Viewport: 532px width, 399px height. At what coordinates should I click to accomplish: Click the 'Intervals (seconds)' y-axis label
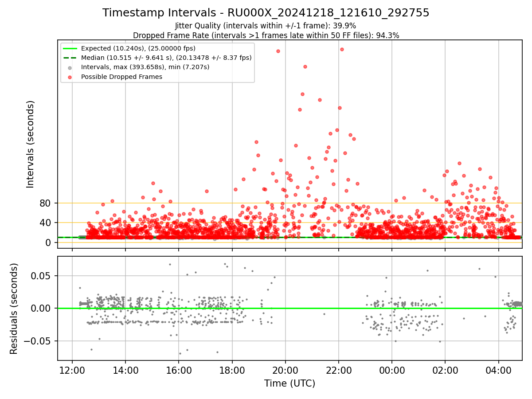click(30, 144)
